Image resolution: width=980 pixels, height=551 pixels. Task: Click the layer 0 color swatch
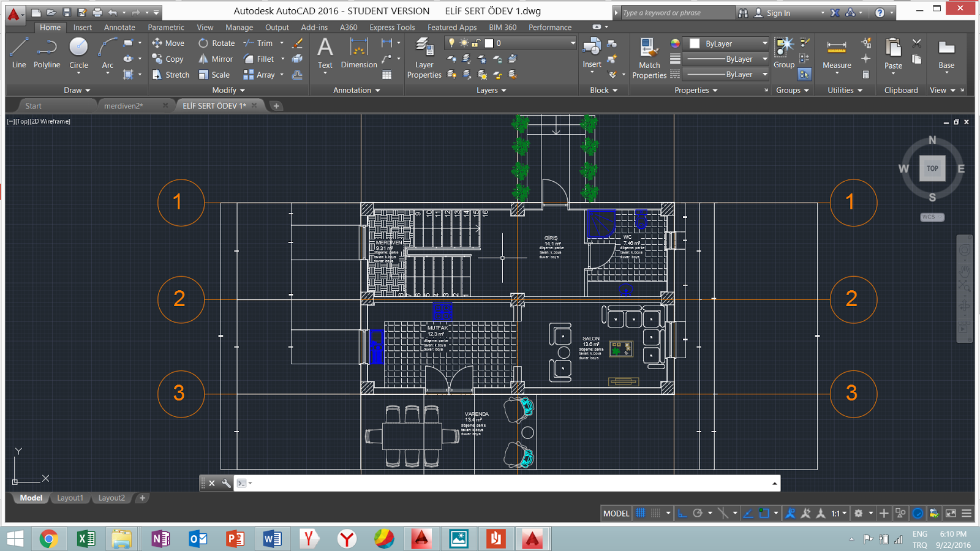[489, 43]
